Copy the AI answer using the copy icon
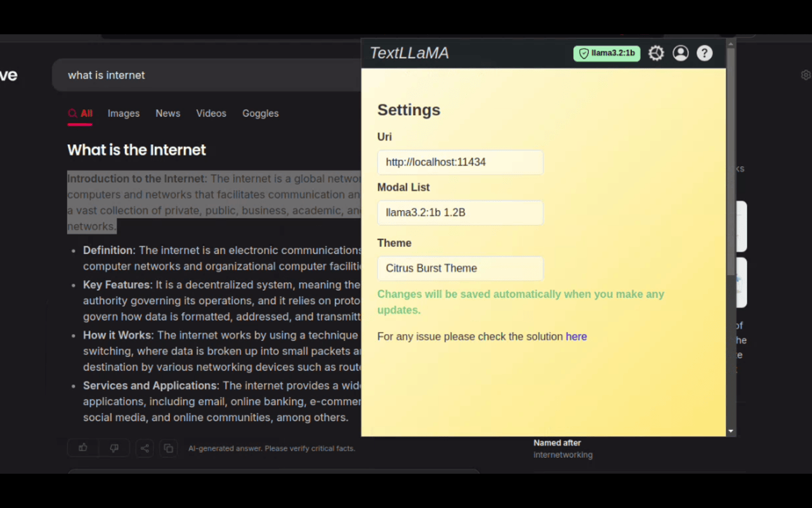Screen dimensions: 812x508 tap(168, 448)
